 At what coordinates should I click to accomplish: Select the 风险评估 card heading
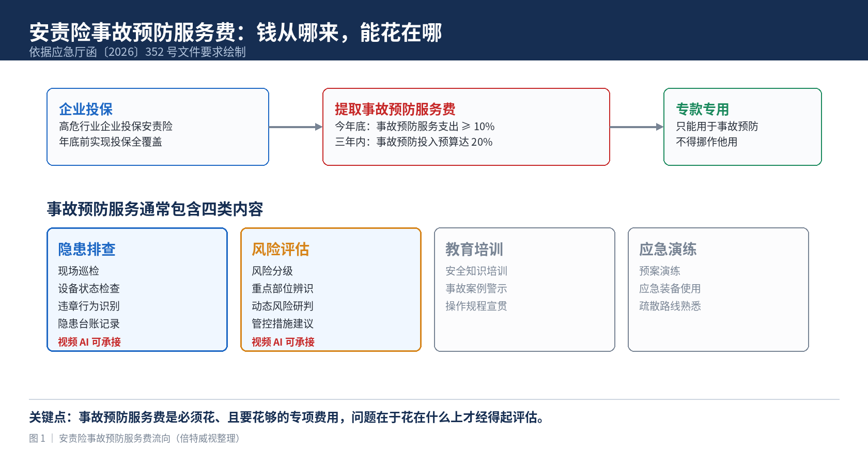click(281, 249)
